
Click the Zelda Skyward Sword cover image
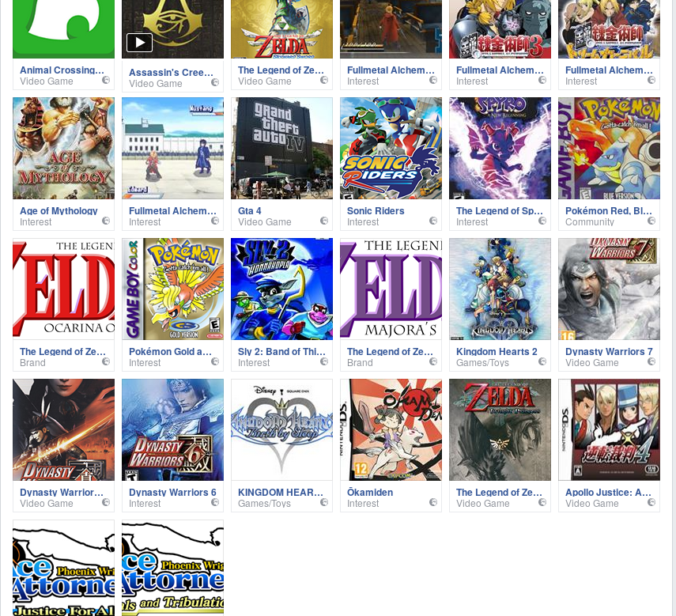click(x=282, y=29)
